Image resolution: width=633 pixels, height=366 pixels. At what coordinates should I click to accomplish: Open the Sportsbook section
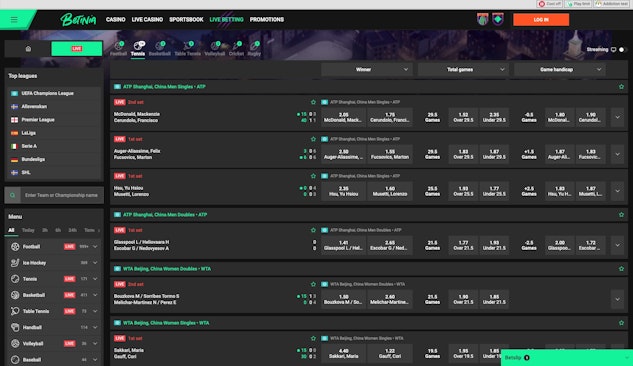point(186,19)
